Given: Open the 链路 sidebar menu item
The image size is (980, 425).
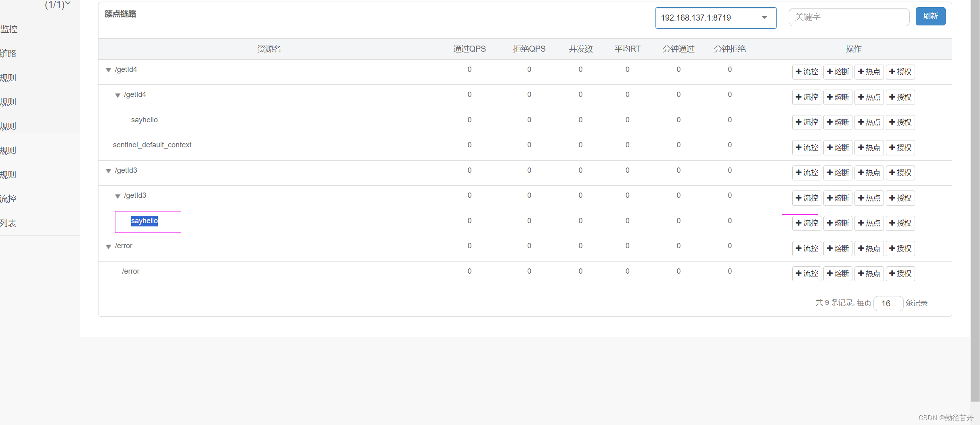Looking at the screenshot, I should [x=8, y=53].
